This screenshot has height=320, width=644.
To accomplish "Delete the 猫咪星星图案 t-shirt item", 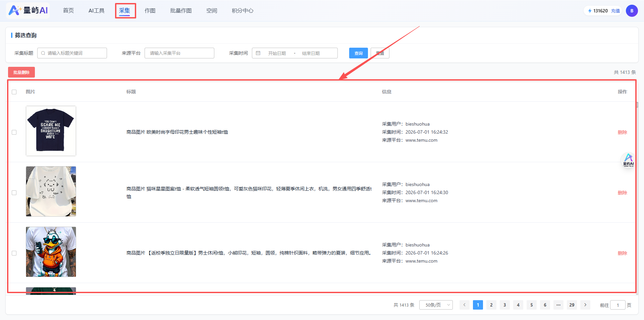I will tap(623, 193).
